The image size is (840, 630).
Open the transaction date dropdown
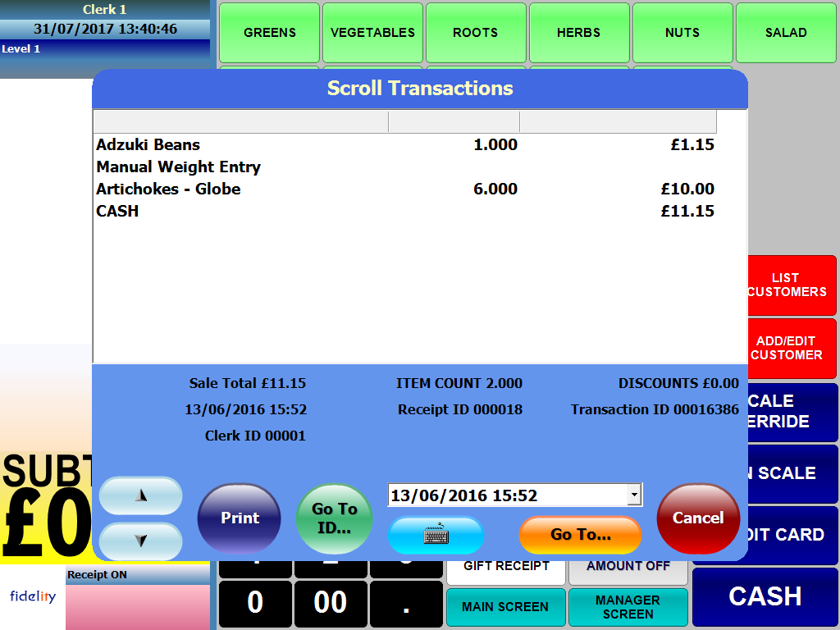click(x=635, y=495)
